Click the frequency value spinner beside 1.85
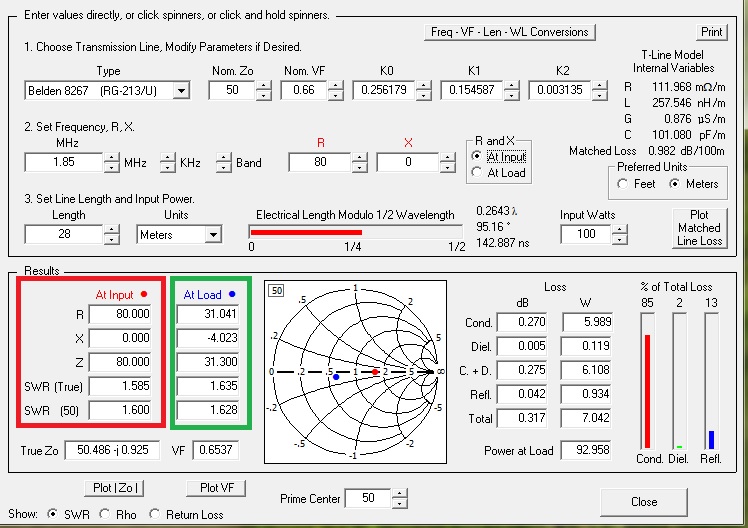748x528 pixels. point(111,163)
